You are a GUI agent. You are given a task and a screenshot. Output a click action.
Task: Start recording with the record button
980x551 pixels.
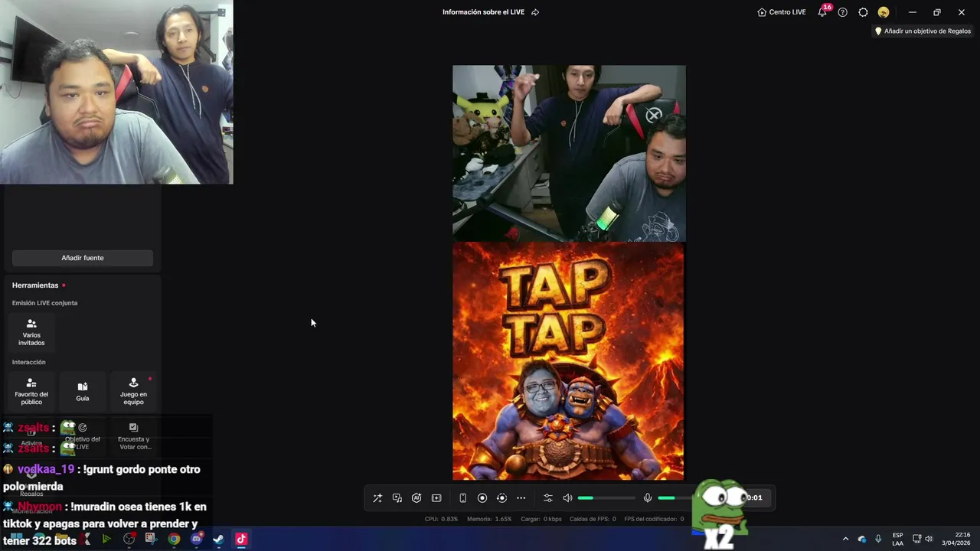pyautogui.click(x=482, y=498)
